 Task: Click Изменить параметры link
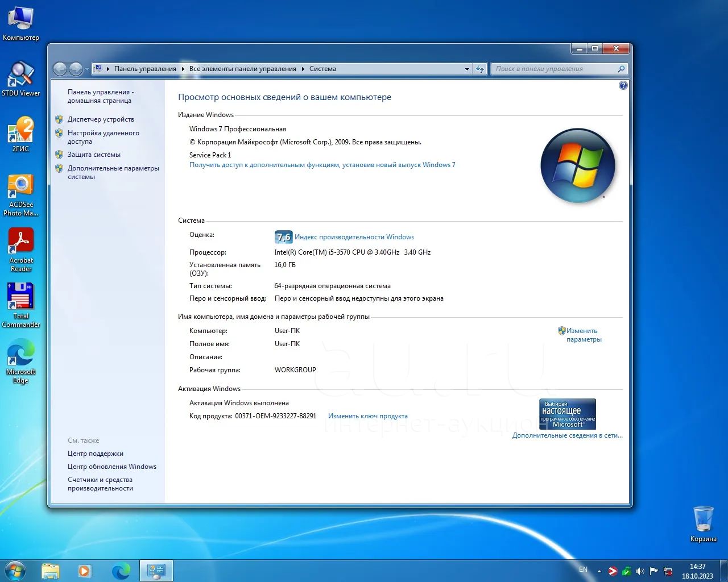[584, 335]
